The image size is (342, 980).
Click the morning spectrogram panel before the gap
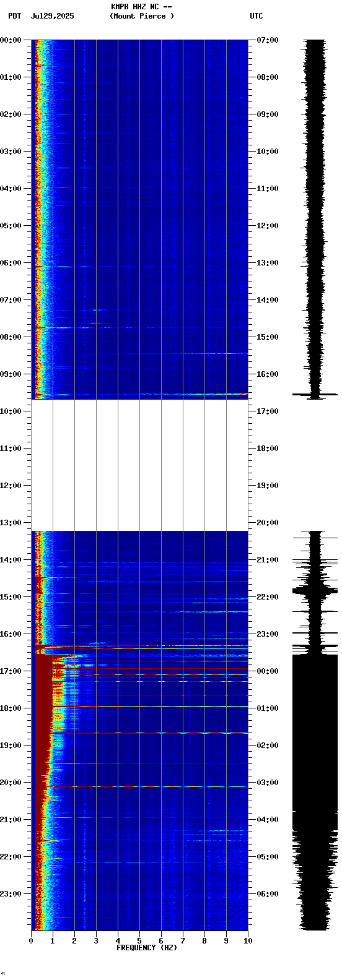point(139,219)
